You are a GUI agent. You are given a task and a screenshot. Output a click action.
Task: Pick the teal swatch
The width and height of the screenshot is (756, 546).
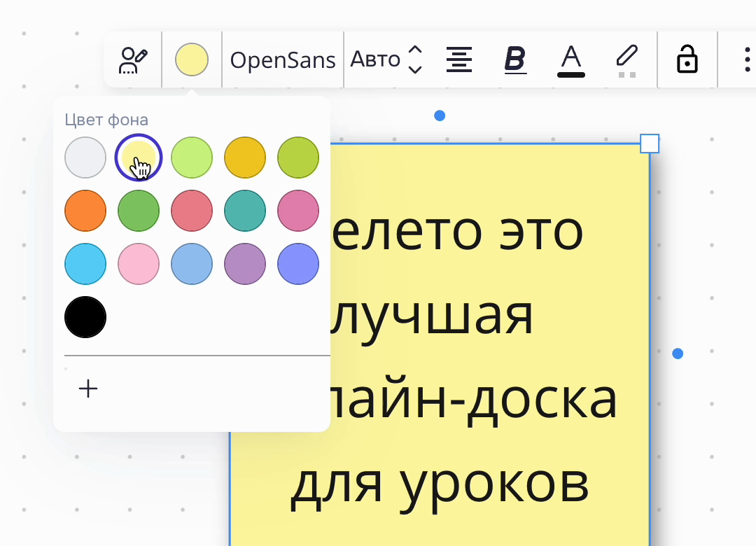[245, 211]
